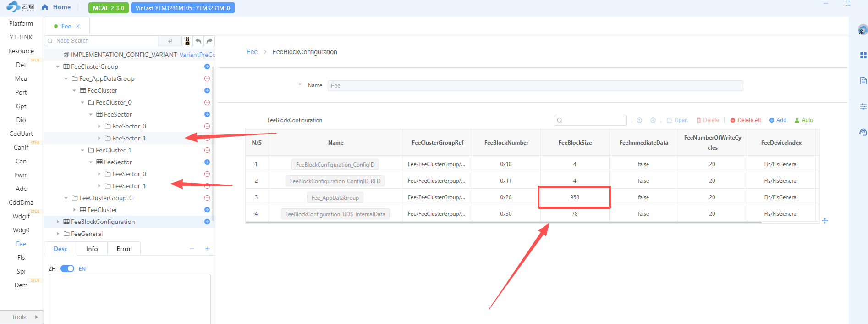Toggle the ZH/EN language switch

tap(67, 268)
